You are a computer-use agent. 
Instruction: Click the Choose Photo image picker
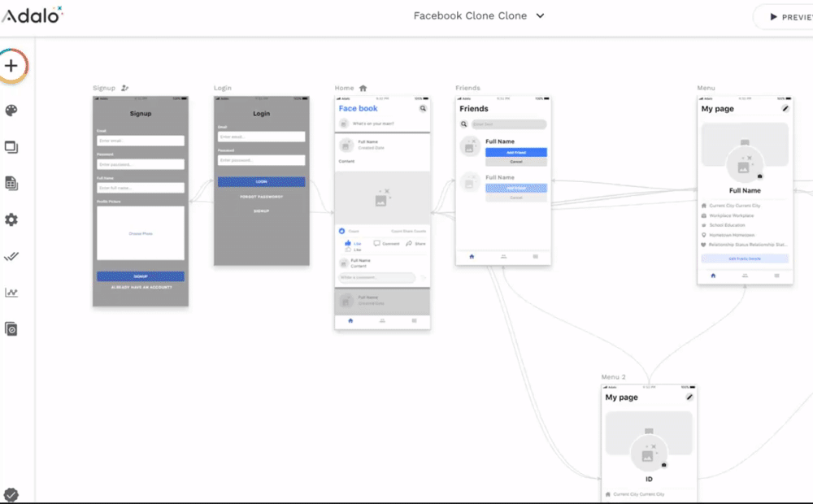[x=141, y=233]
